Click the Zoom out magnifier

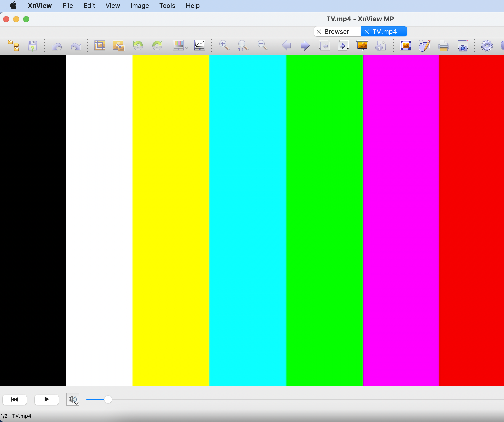[263, 46]
